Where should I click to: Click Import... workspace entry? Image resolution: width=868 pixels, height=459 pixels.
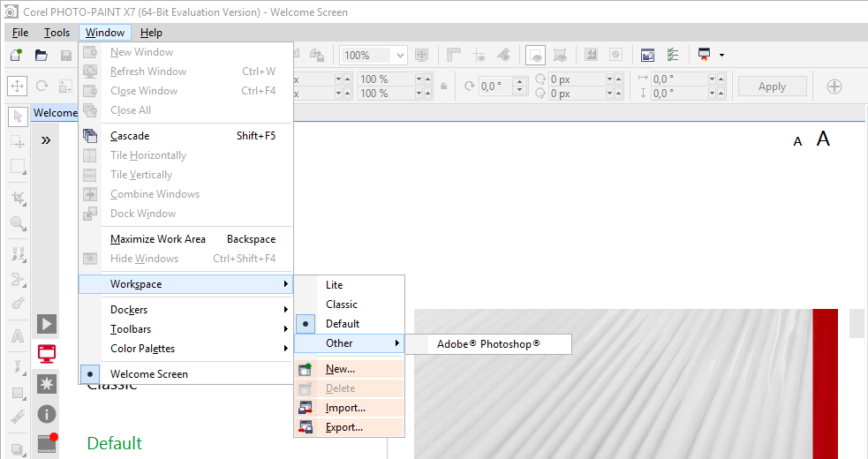point(350,408)
